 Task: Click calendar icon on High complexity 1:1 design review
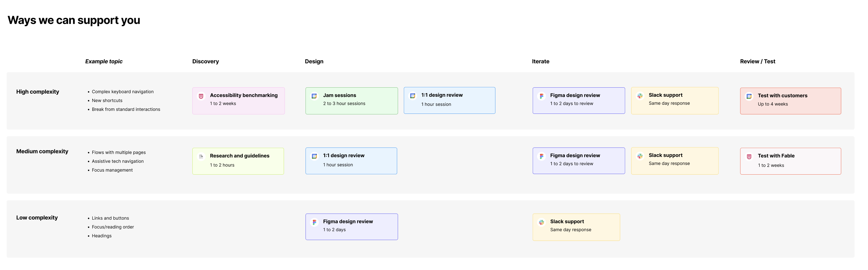(x=413, y=96)
